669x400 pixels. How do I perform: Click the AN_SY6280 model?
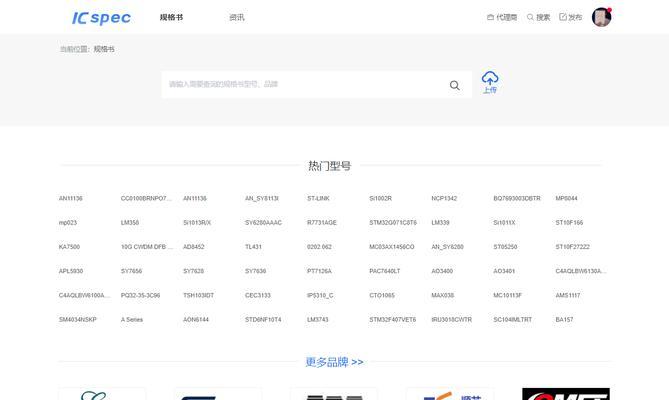[x=448, y=247]
